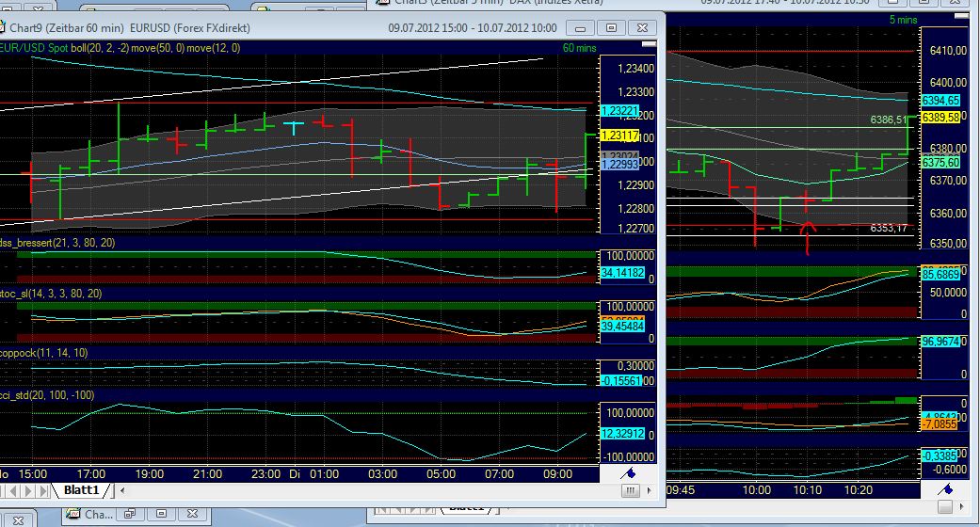Jump to last sheet in Chart9 tab bar
Viewport: 980px width, 527px height.
(42, 490)
